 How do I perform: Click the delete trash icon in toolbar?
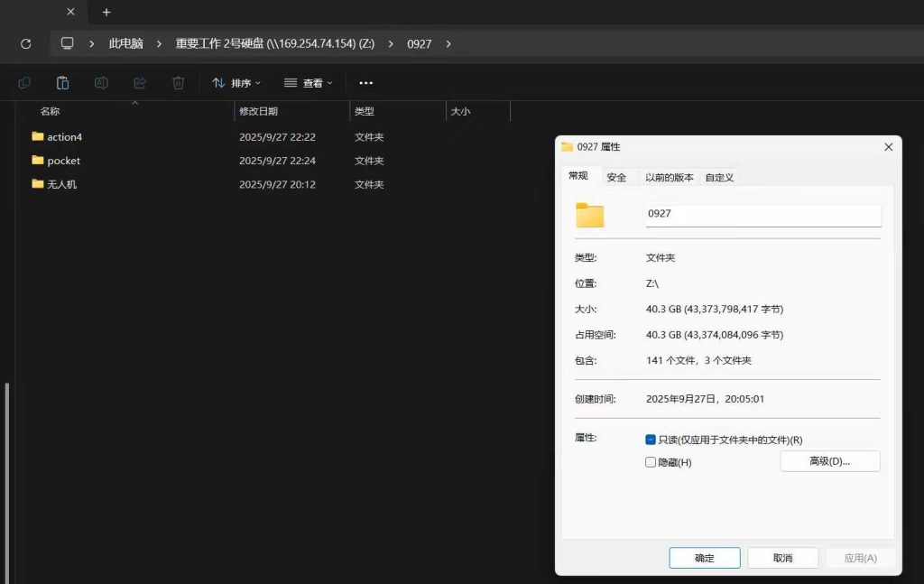[178, 83]
